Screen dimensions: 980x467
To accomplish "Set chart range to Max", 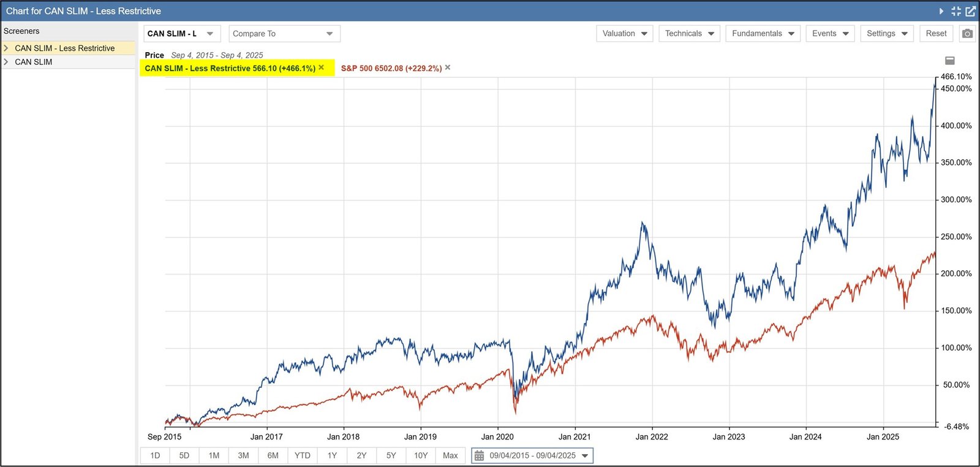I will point(450,455).
